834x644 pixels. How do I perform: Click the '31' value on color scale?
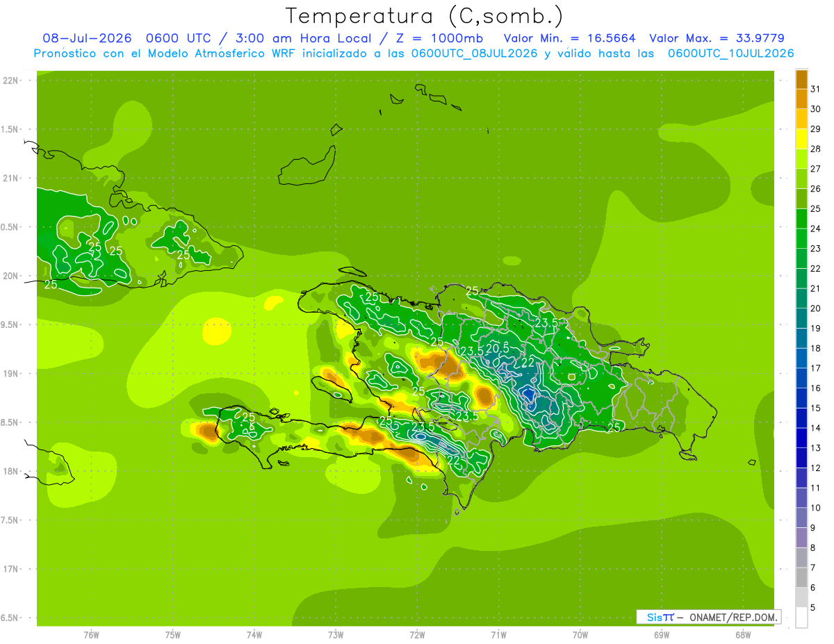pyautogui.click(x=816, y=89)
